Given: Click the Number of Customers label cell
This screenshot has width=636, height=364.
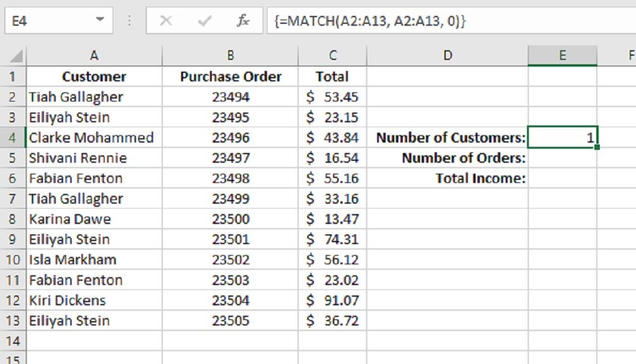Looking at the screenshot, I should pyautogui.click(x=447, y=138).
